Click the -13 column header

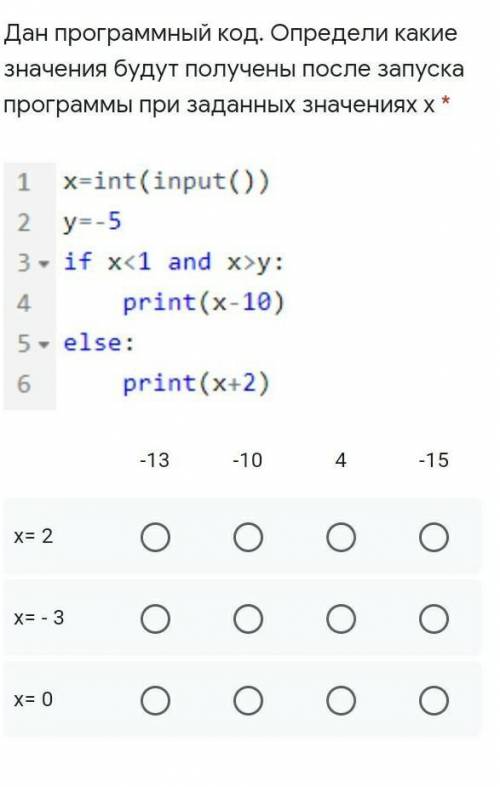point(155,460)
